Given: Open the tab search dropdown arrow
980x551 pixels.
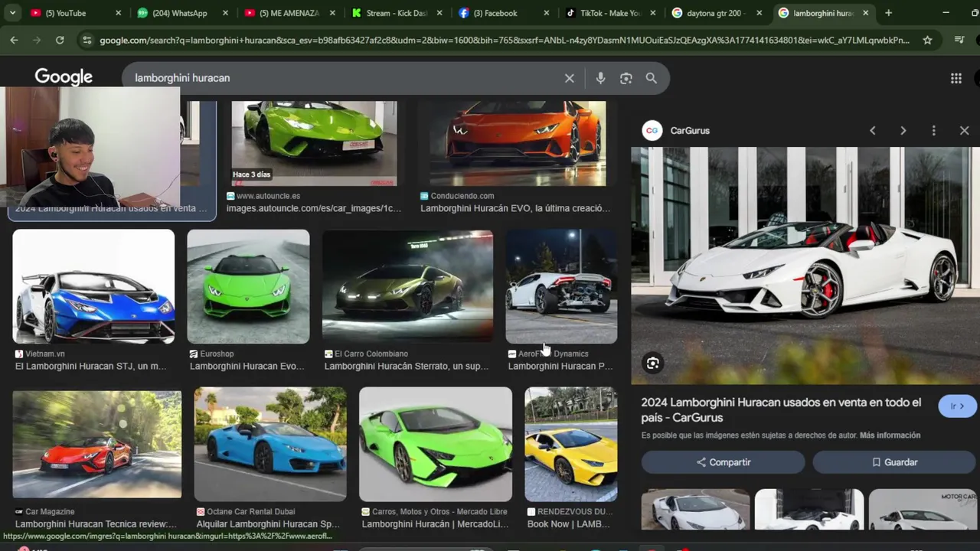Looking at the screenshot, I should point(12,13).
